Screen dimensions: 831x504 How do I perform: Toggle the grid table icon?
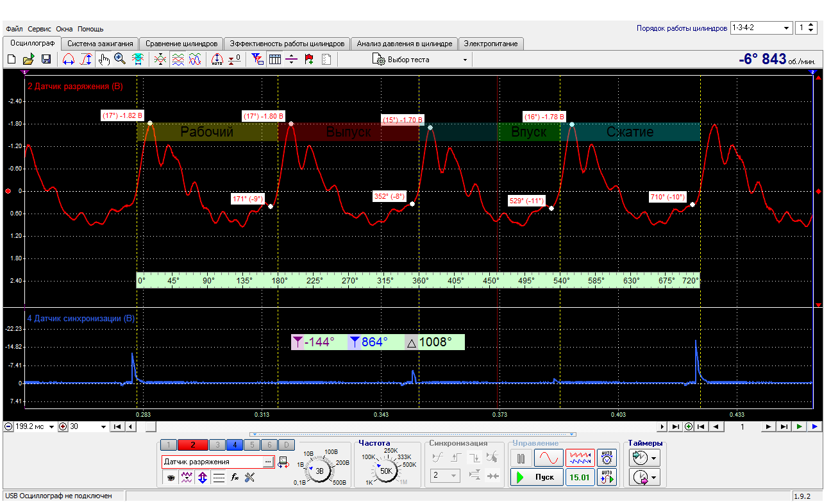pyautogui.click(x=275, y=59)
